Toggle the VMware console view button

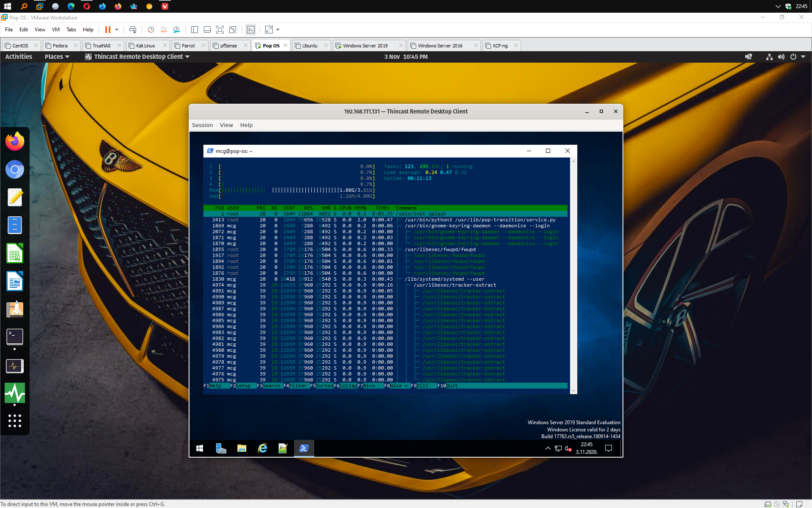pyautogui.click(x=251, y=30)
